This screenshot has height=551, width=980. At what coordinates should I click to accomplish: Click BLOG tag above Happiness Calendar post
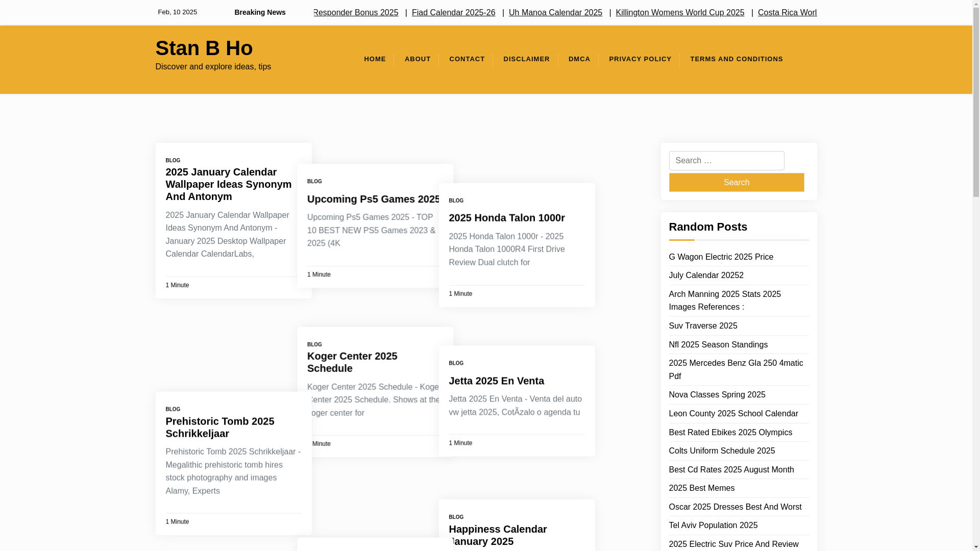coord(456,517)
